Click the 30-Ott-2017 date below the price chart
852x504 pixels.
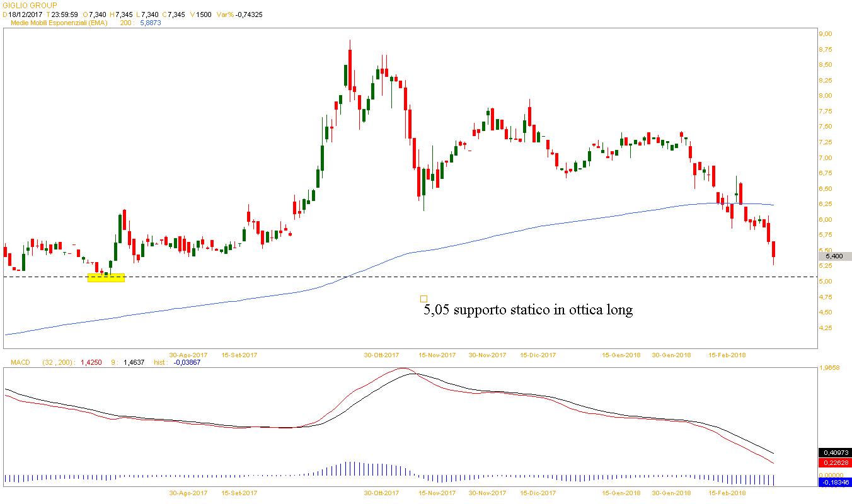(382, 355)
